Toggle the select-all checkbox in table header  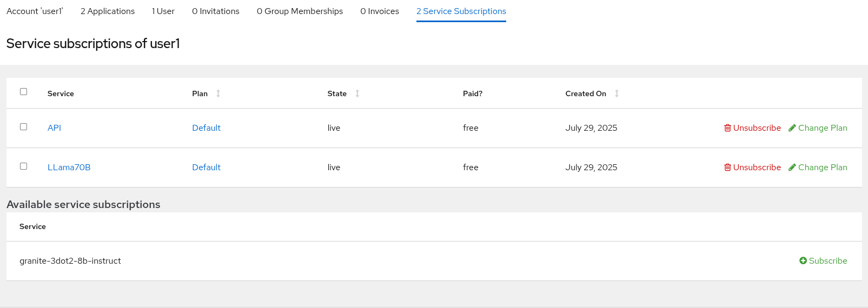click(x=23, y=91)
